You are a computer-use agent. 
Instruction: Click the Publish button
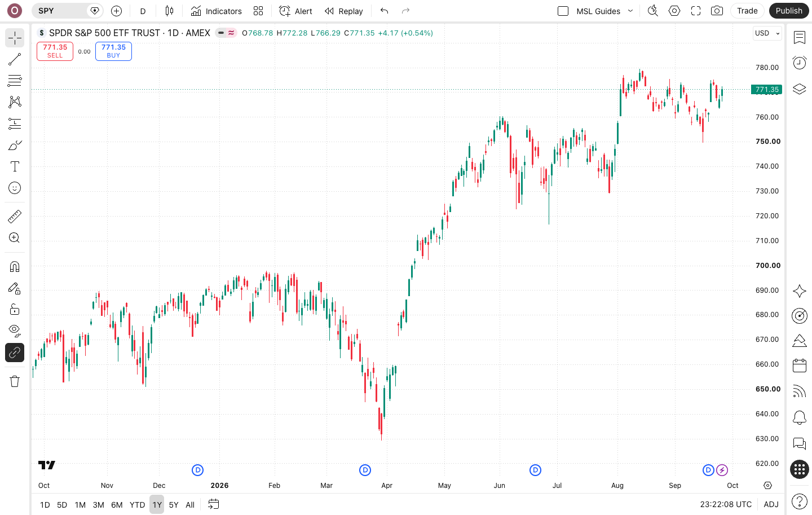789,11
